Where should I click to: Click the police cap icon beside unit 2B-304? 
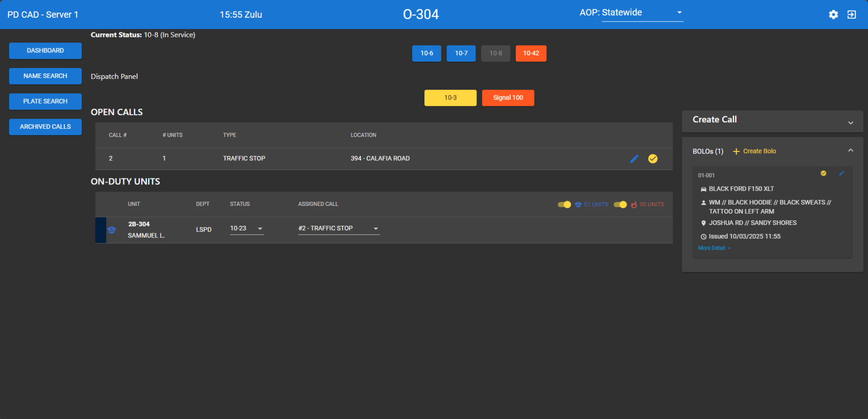111,230
